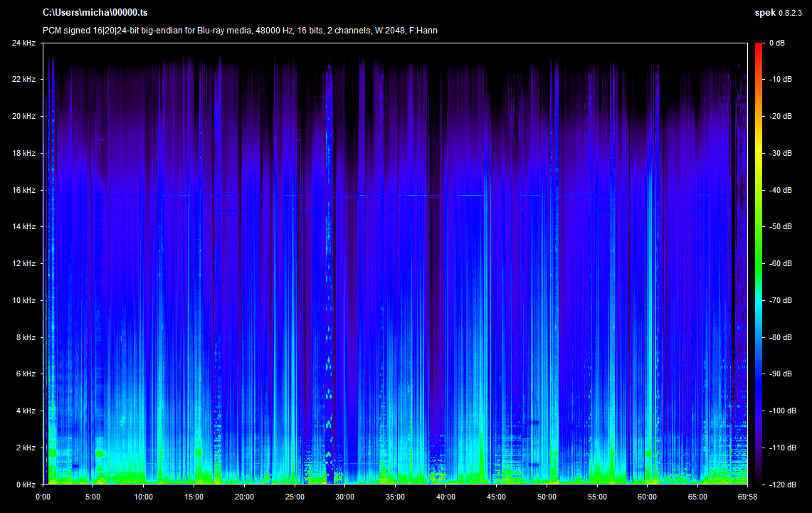This screenshot has width=812, height=513.
Task: Select the 15:00 time axis marker
Action: pos(194,497)
